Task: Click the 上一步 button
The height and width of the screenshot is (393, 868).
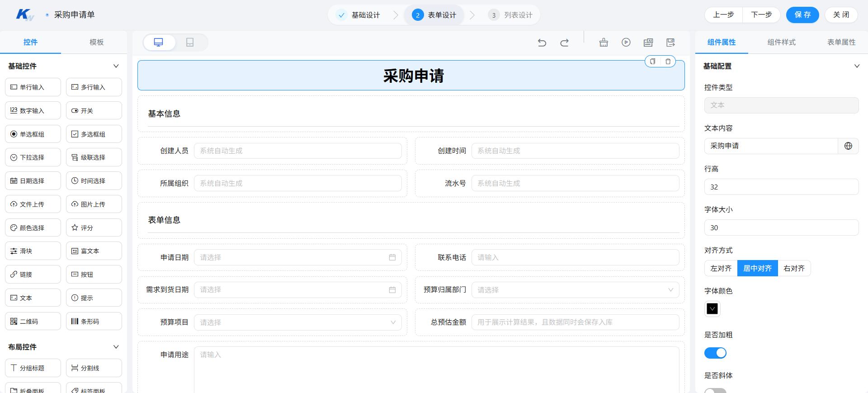Action: [x=723, y=15]
